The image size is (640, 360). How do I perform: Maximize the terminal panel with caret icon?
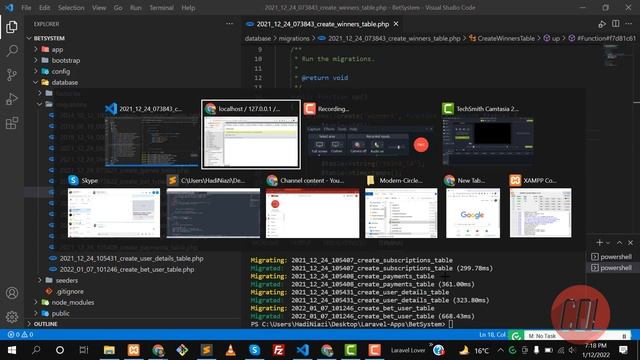619,243
